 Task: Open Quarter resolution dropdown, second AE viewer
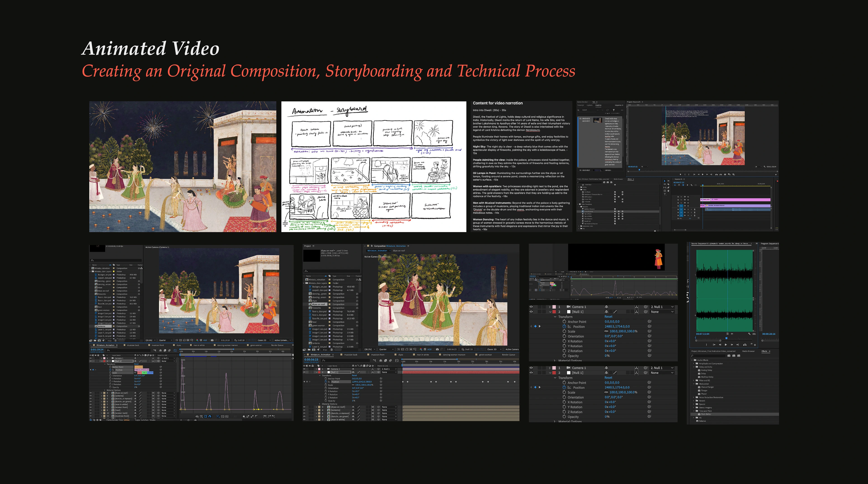click(x=387, y=349)
